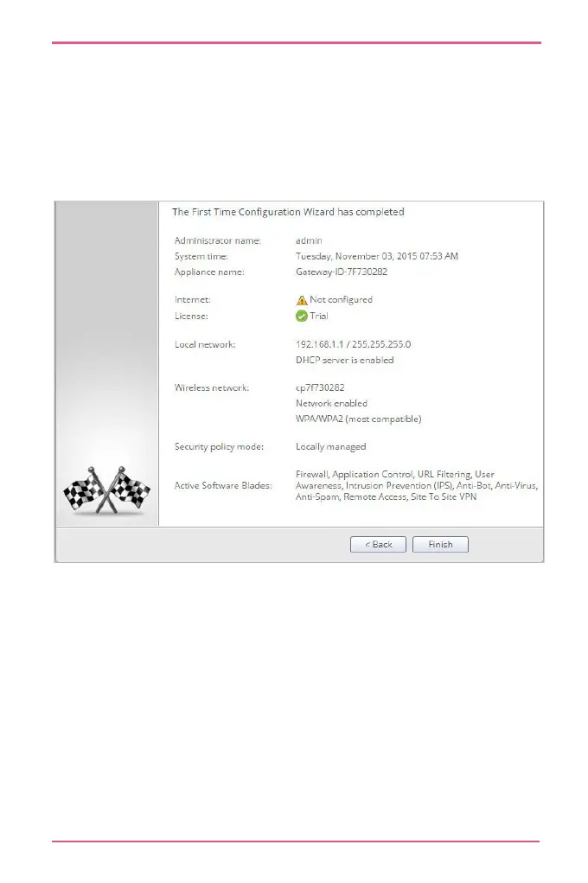Screen dimensions: 588x883
Task: Click the Finish button
Action: pyautogui.click(x=440, y=544)
